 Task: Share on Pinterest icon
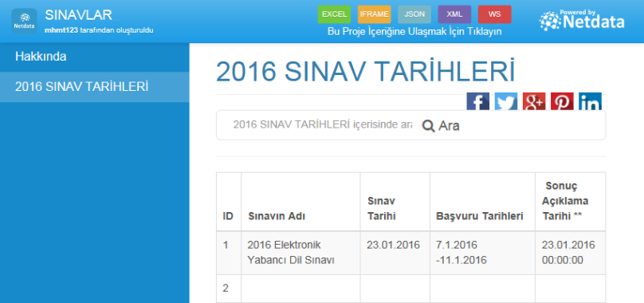tap(562, 101)
